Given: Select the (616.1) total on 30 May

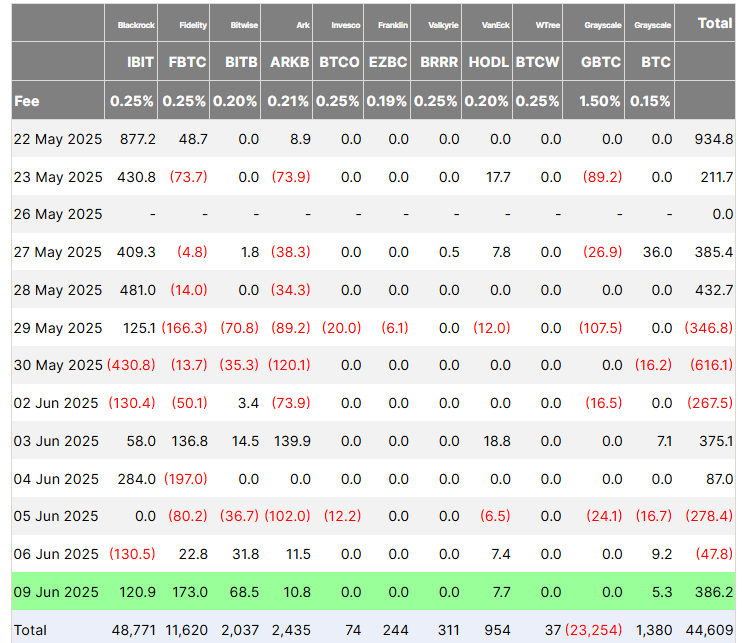Looking at the screenshot, I should click(x=711, y=365).
